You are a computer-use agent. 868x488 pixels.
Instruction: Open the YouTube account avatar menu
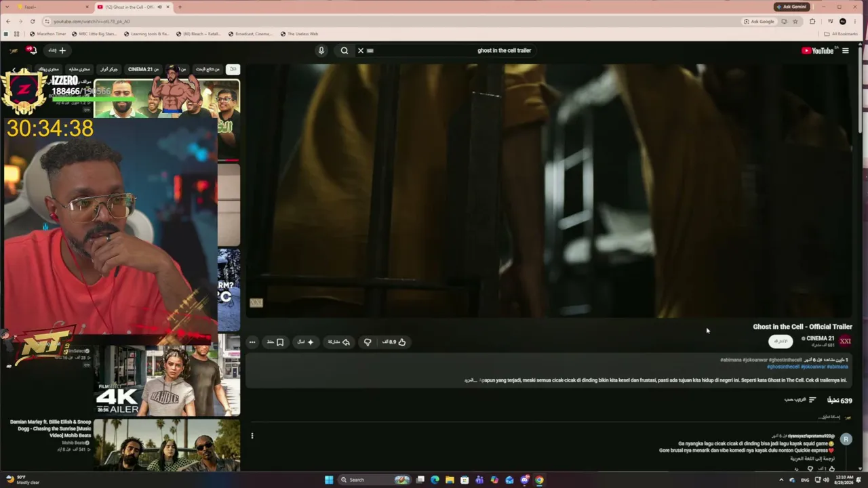(x=14, y=50)
